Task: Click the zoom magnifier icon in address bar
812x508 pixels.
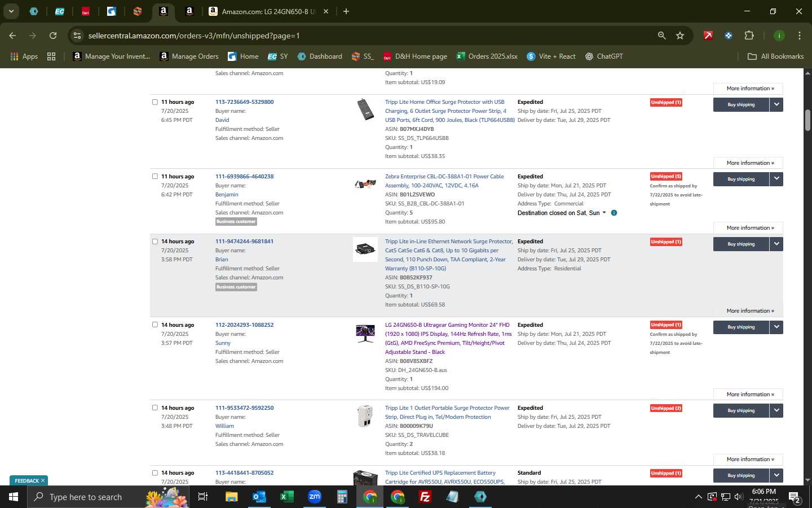Action: (661, 36)
